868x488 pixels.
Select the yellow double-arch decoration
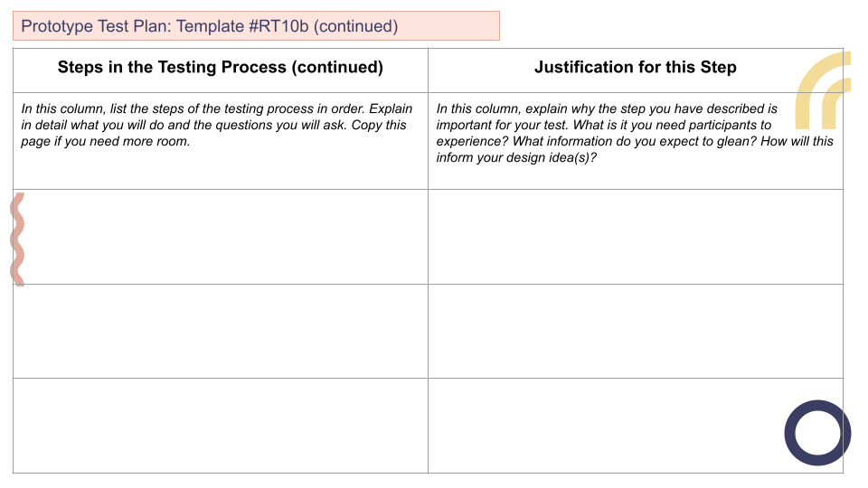coord(823,90)
